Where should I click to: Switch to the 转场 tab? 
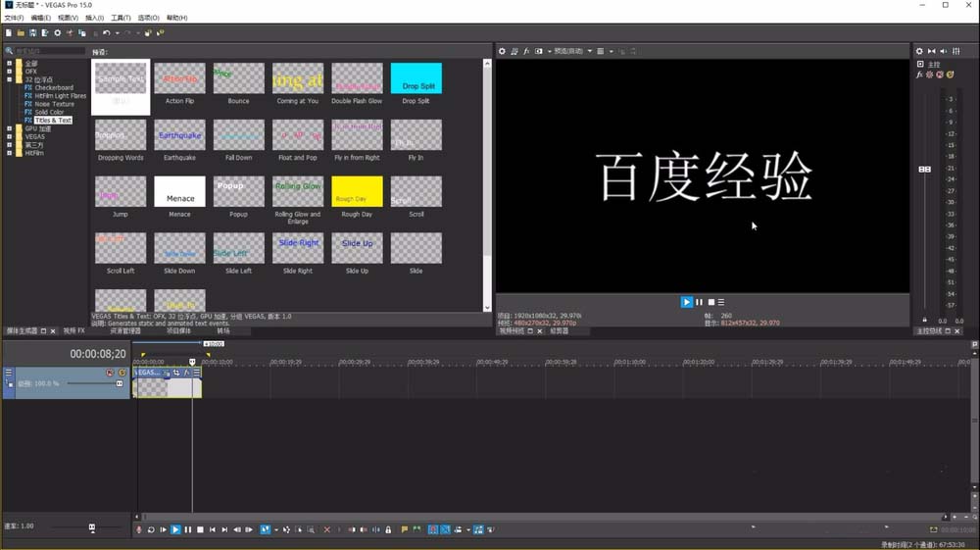pos(223,330)
